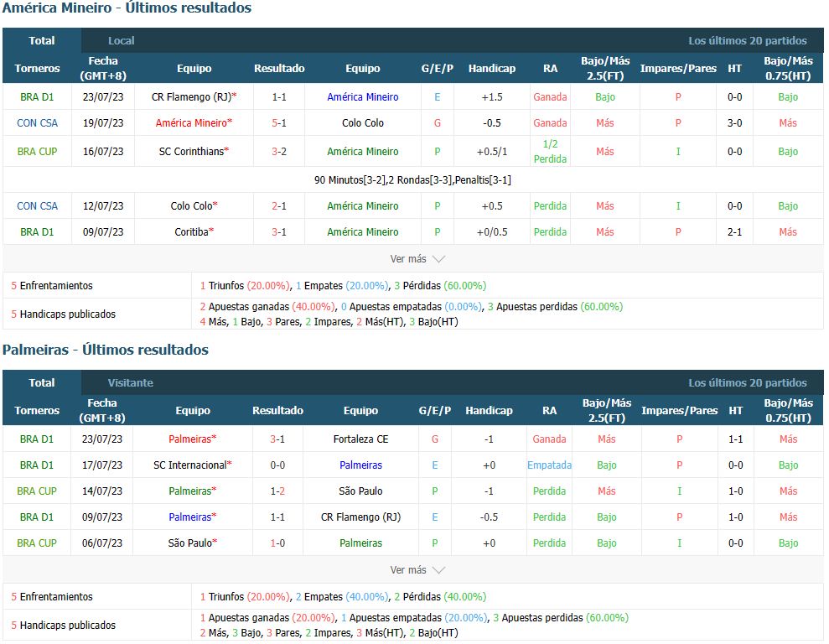Click the +0.5/1 handicap value
829x644 pixels.
[x=492, y=151]
